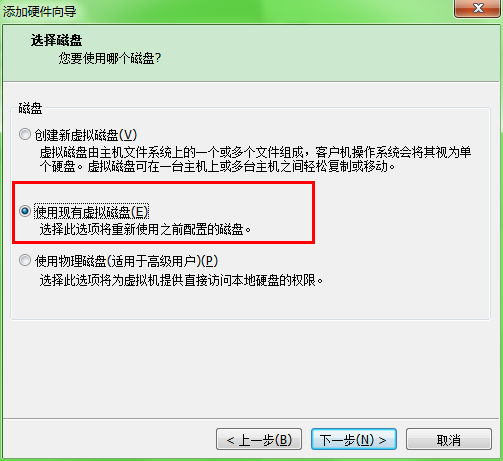503x461 pixels.
Task: Cancel the wizard with 取消
Action: click(x=449, y=439)
